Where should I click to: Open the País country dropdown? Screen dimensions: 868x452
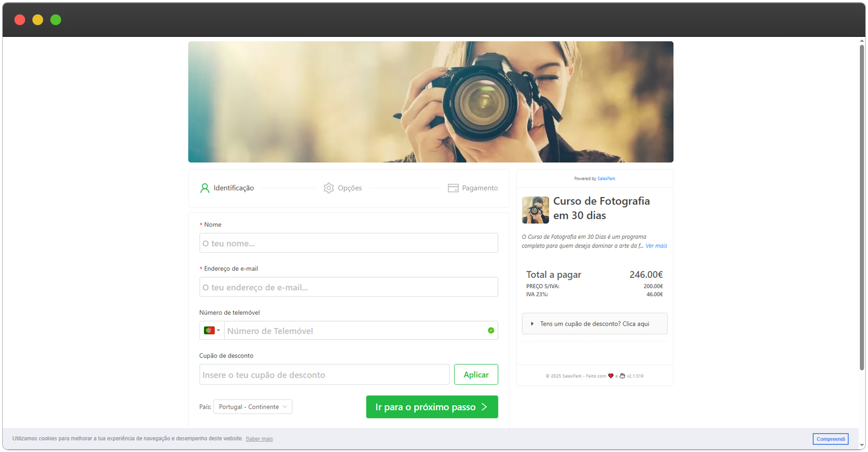point(253,407)
